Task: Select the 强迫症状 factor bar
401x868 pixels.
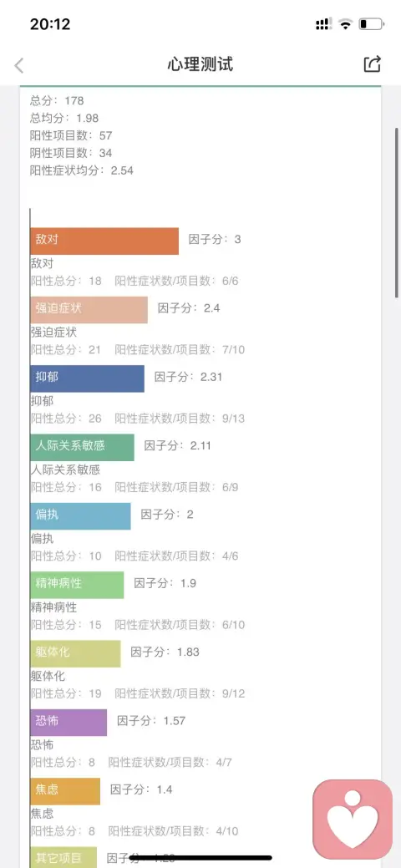Action: (x=89, y=309)
